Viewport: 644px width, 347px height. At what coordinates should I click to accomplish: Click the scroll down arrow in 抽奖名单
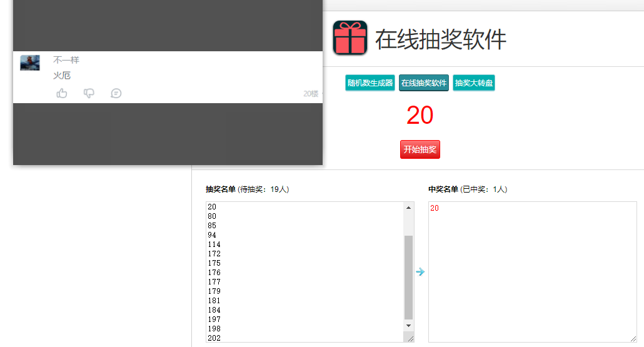[x=409, y=326]
